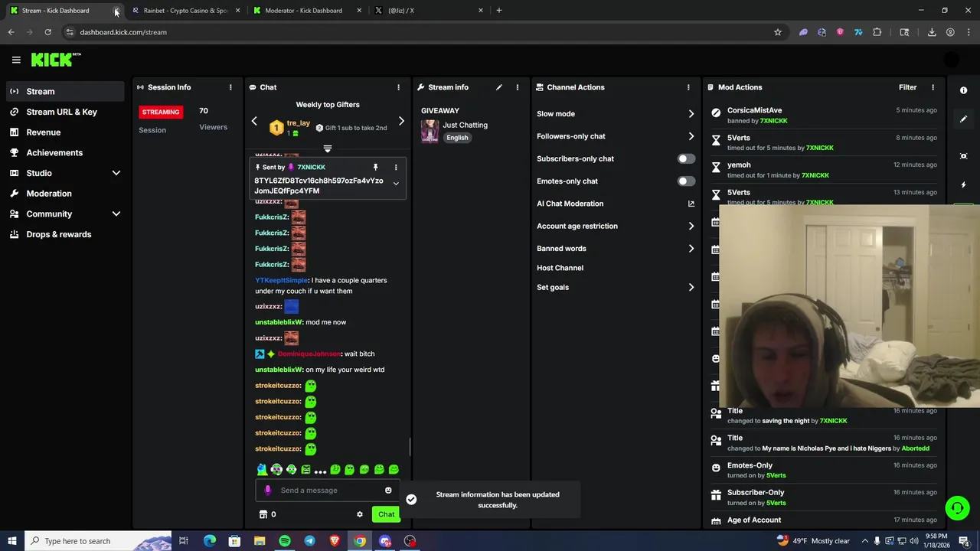Open Telegram from the taskbar
980x551 pixels.
pyautogui.click(x=309, y=541)
